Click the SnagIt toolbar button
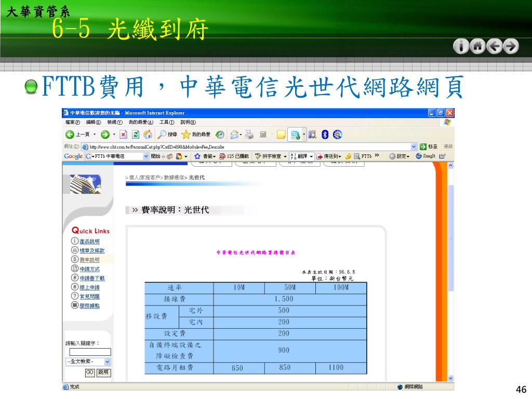Screen dimensions: 532x399 click(x=425, y=156)
